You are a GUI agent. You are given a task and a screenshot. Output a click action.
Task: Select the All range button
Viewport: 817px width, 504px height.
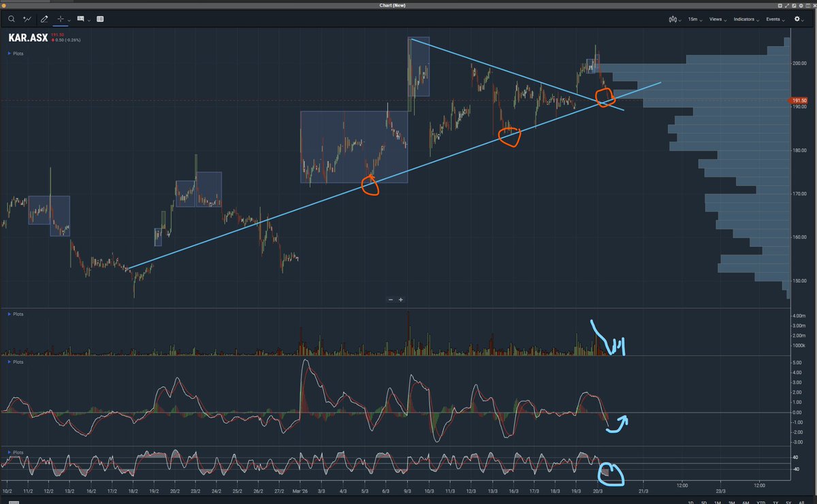tap(801, 501)
